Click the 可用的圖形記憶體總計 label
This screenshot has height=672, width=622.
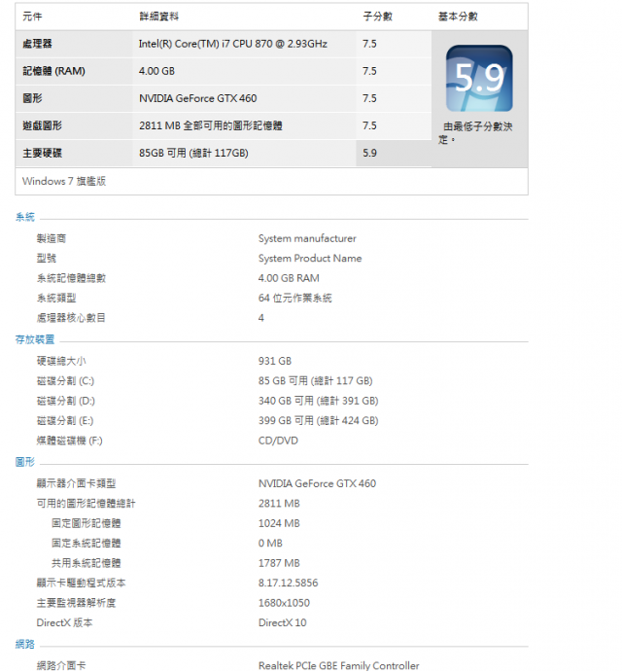tap(86, 504)
